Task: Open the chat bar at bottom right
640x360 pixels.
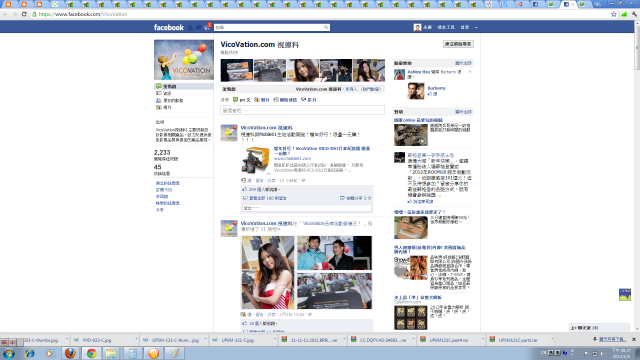Action: [x=599, y=328]
